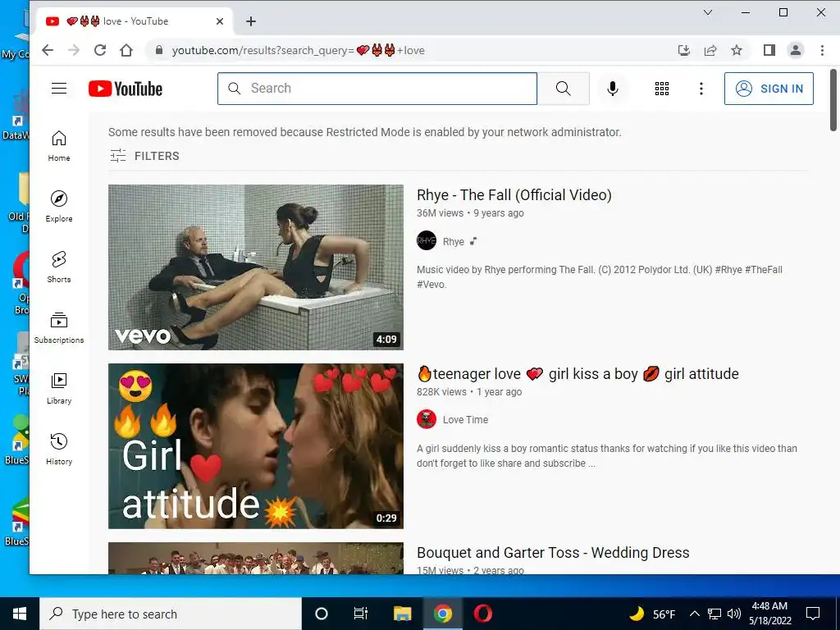This screenshot has height=630, width=840.
Task: Click the browser home button
Action: (x=126, y=50)
